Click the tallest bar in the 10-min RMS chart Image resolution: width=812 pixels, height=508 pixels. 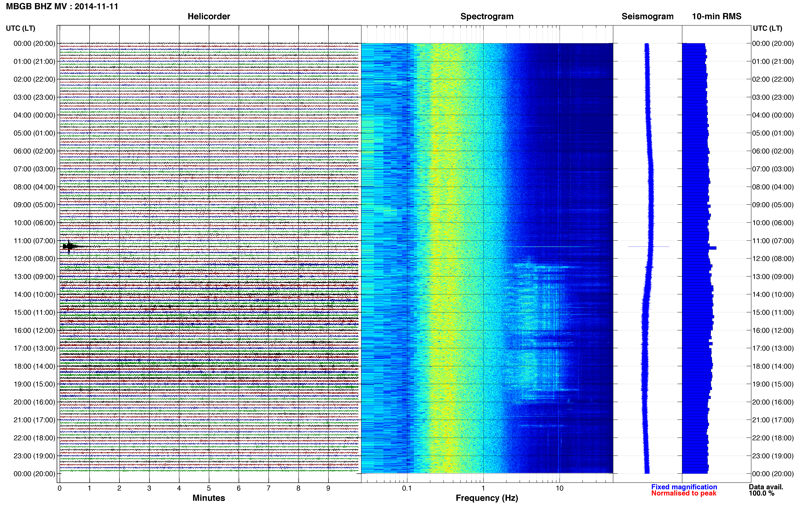(699, 248)
